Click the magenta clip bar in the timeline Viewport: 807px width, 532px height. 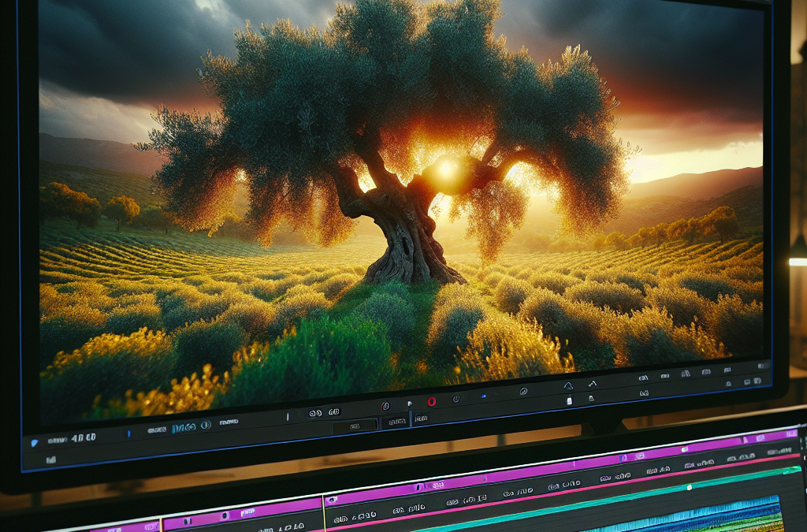click(561, 469)
